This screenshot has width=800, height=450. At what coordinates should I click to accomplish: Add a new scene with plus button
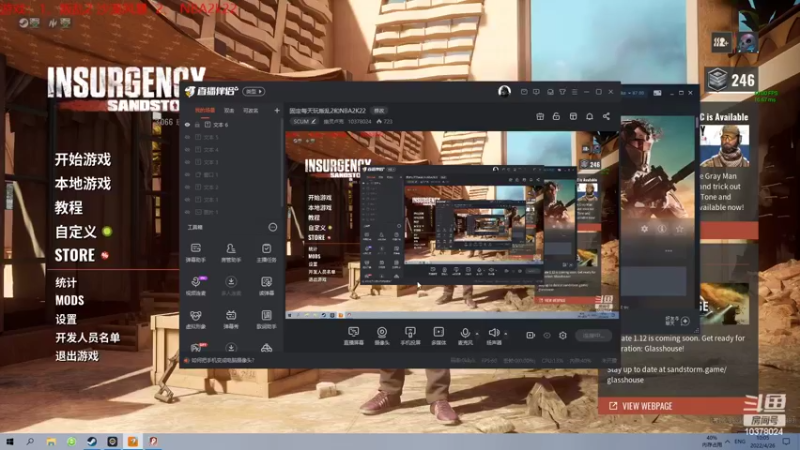tap(277, 110)
